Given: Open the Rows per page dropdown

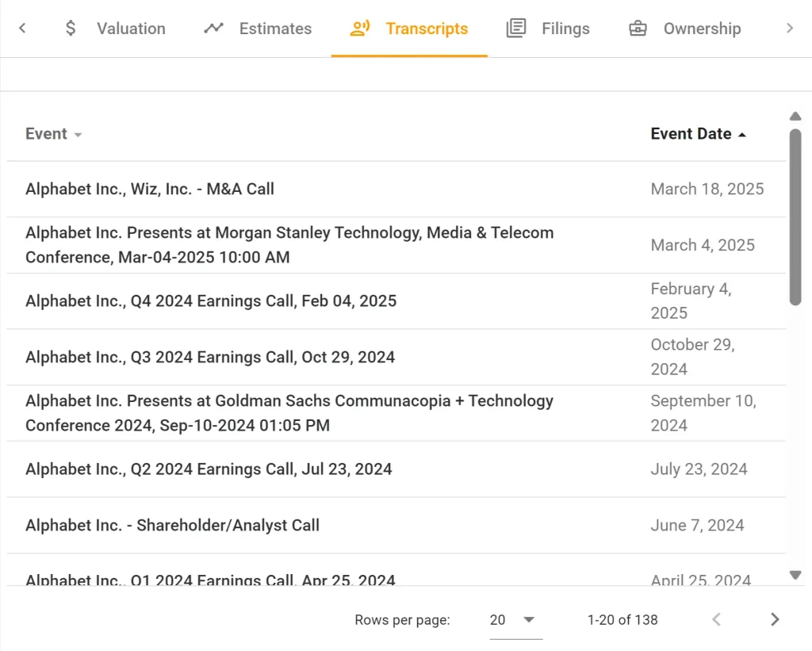Looking at the screenshot, I should coord(515,620).
